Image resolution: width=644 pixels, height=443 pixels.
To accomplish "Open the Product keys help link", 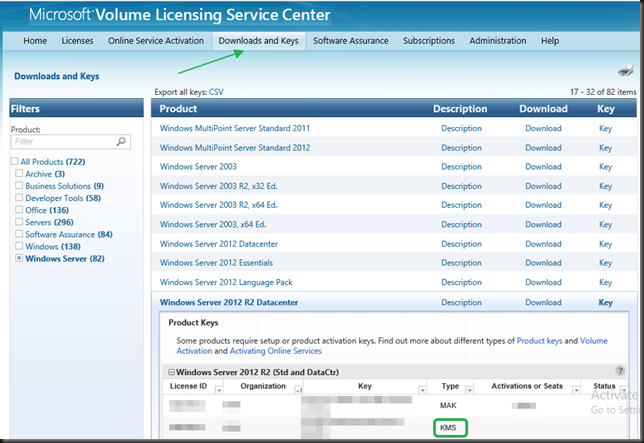I will click(x=539, y=340).
